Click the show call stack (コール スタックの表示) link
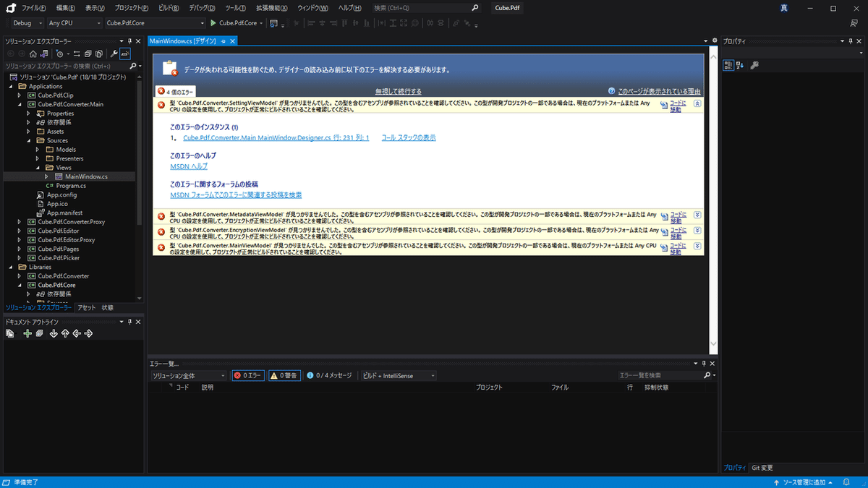Viewport: 868px width, 488px height. pyautogui.click(x=409, y=137)
